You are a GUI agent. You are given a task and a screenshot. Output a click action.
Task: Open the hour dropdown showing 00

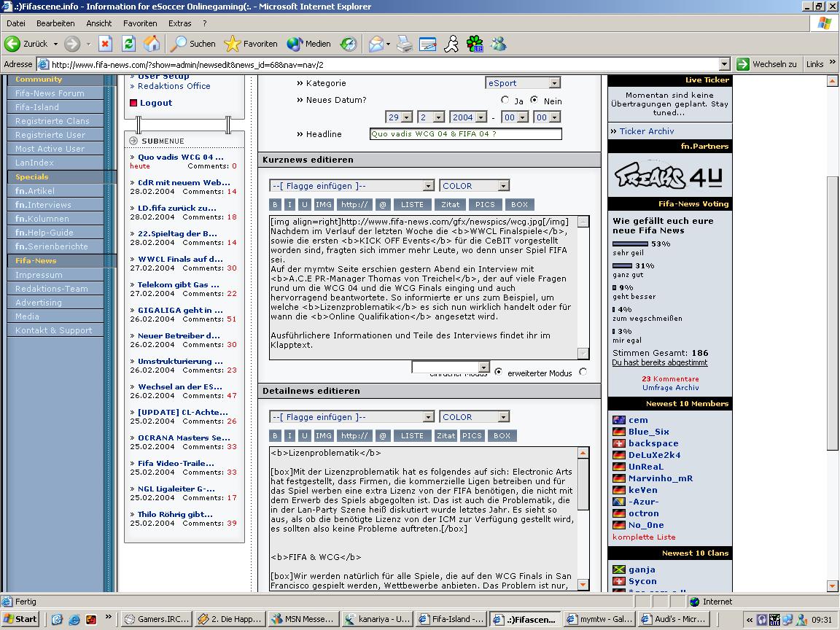515,117
